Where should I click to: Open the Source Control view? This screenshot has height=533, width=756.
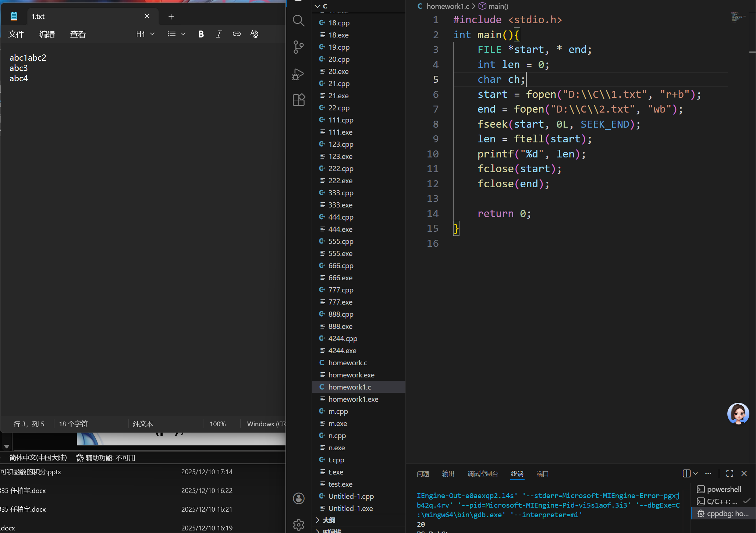tap(298, 47)
